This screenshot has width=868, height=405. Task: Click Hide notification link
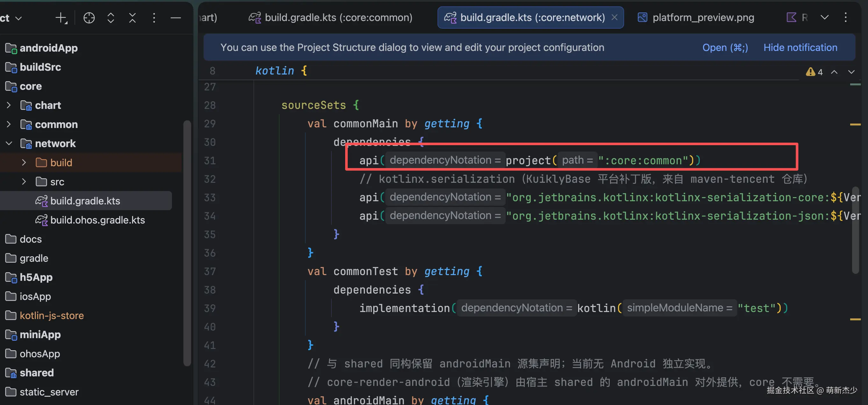(x=800, y=47)
